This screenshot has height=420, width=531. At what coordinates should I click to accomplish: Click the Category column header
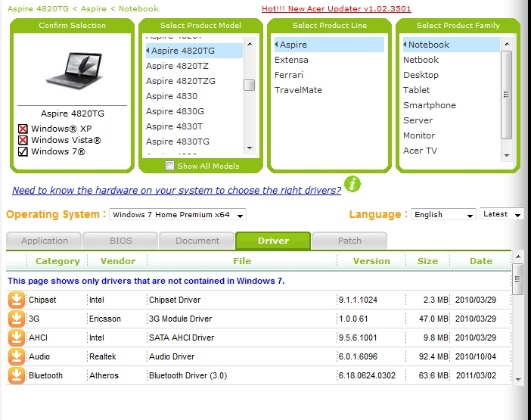click(x=57, y=261)
